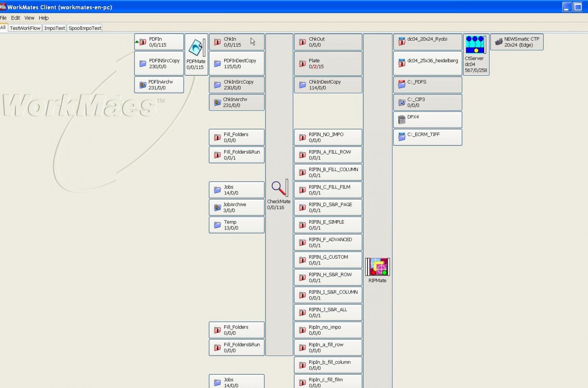Select the RIPIN_C_FILL_FILM queue
The image size is (588, 388).
328,190
